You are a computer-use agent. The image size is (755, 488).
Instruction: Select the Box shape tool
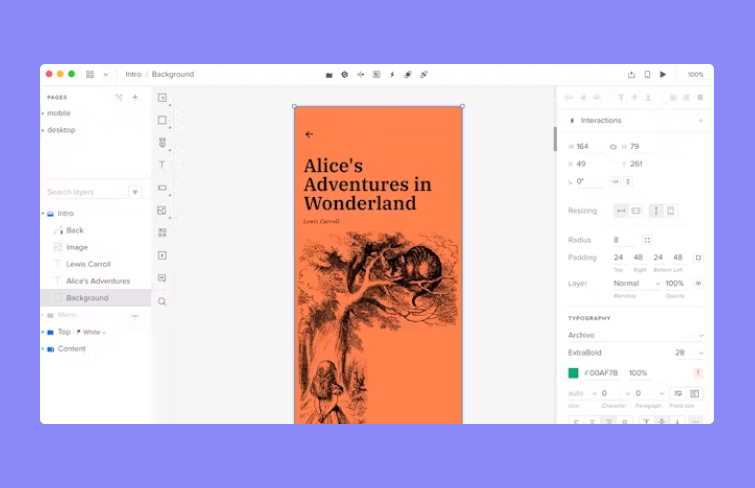point(162,120)
